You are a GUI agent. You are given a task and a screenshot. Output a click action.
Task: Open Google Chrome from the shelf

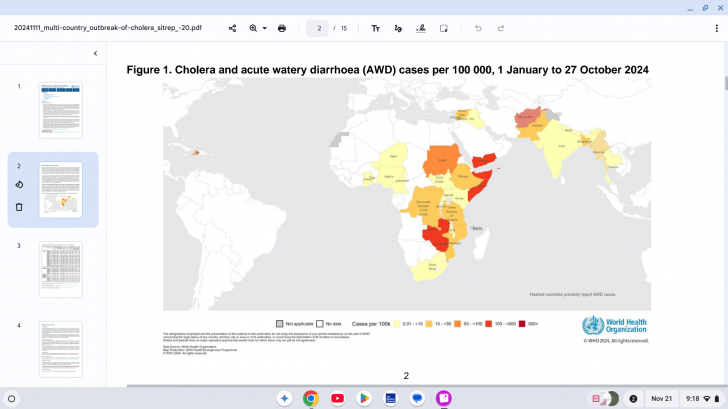[x=311, y=398]
